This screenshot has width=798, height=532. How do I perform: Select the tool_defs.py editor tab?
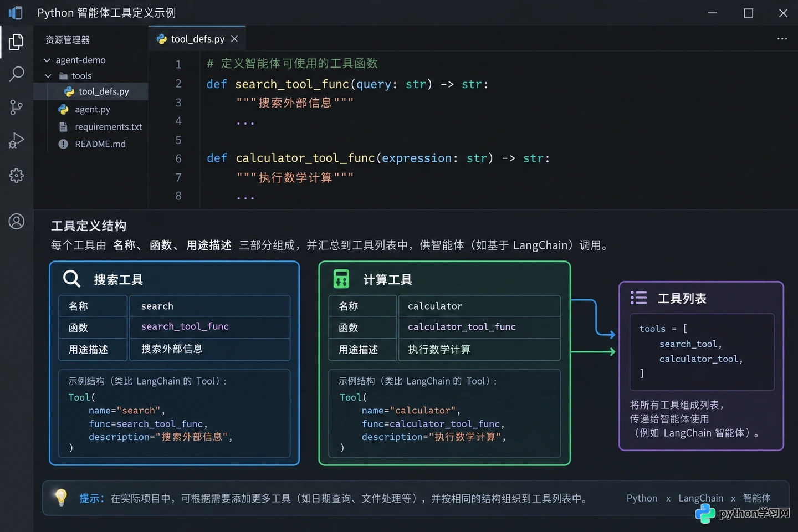coord(197,39)
